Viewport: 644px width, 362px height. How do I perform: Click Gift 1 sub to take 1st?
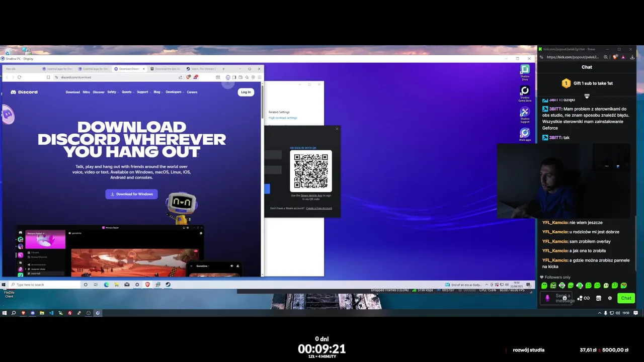(x=587, y=83)
